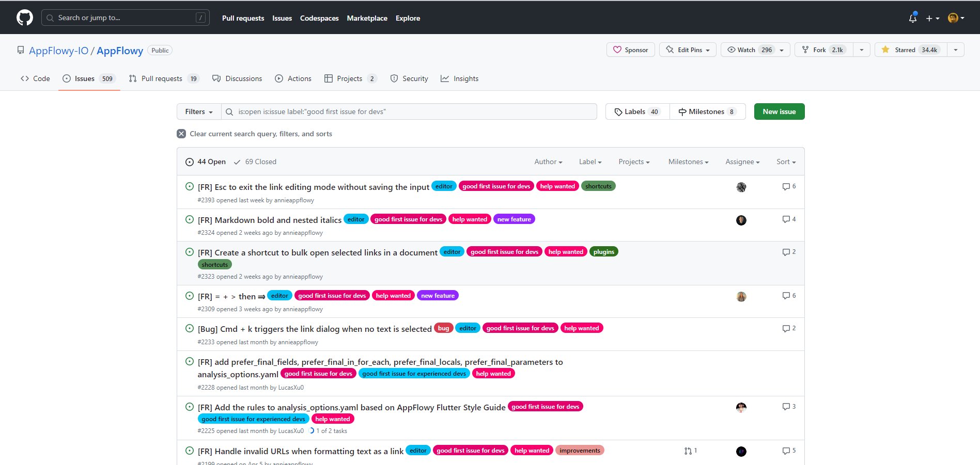Open comments icon on Cmd + k bug issue
980x465 pixels.
pos(789,328)
